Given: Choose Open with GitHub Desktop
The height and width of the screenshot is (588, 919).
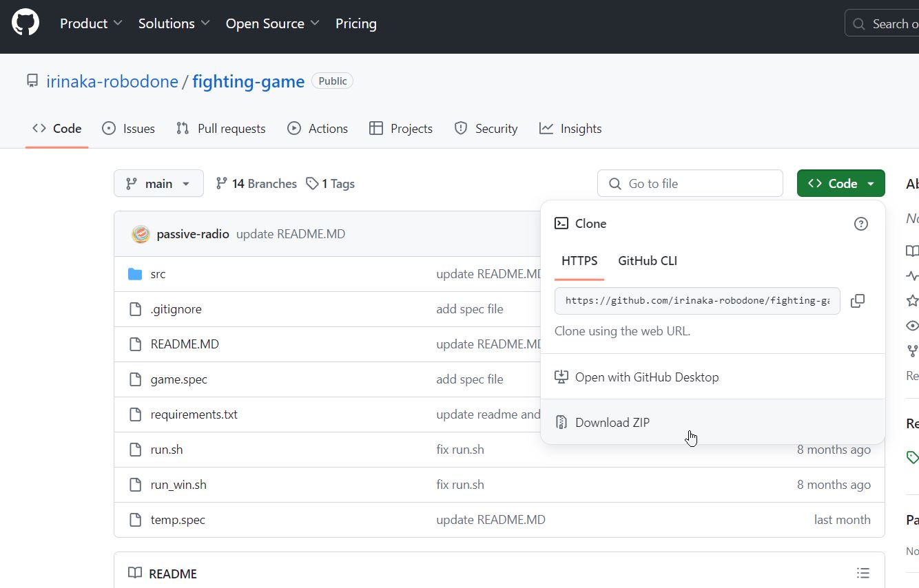Looking at the screenshot, I should point(712,377).
